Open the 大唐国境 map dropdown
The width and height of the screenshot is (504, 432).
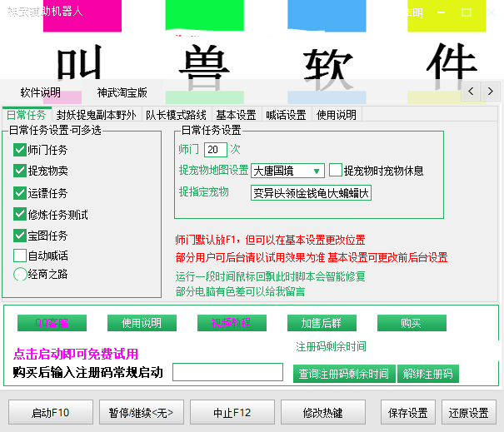click(x=287, y=171)
